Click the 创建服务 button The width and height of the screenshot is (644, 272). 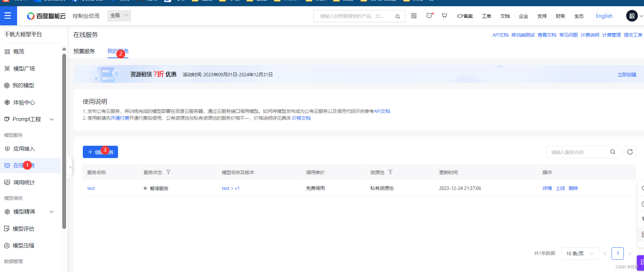(x=100, y=152)
